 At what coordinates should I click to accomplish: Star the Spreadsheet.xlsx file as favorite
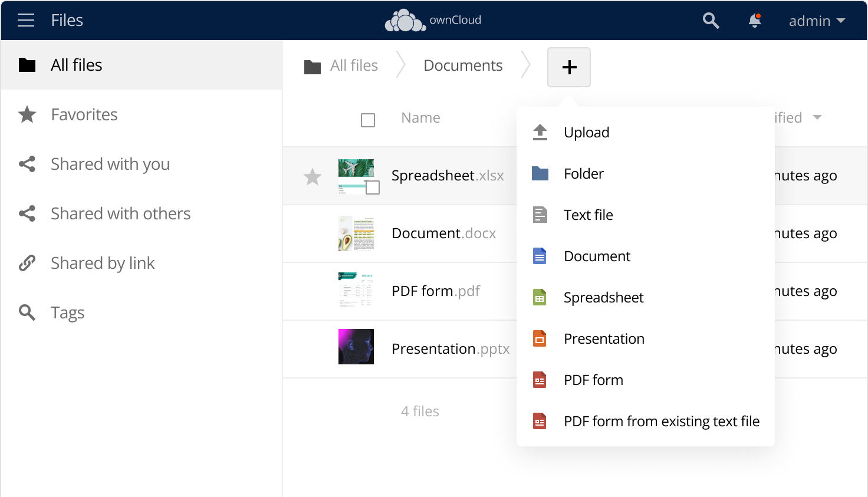pos(312,176)
